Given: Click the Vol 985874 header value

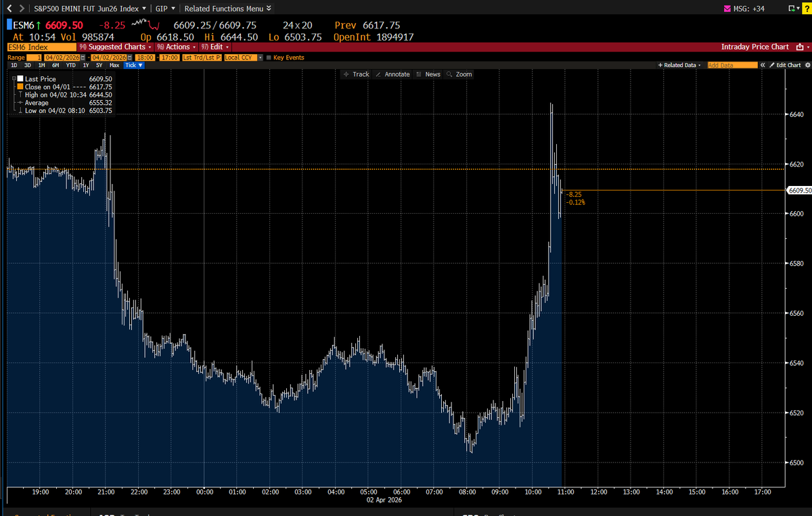Looking at the screenshot, I should [x=87, y=37].
